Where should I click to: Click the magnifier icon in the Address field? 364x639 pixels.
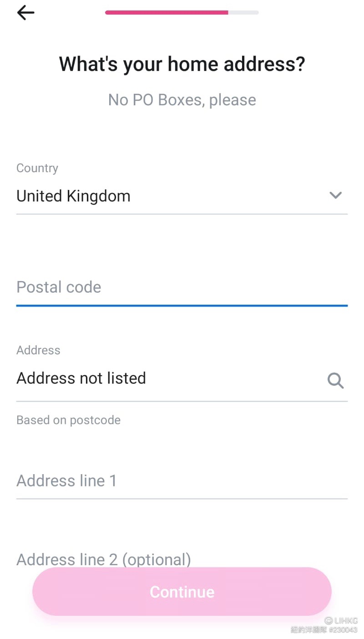point(335,380)
